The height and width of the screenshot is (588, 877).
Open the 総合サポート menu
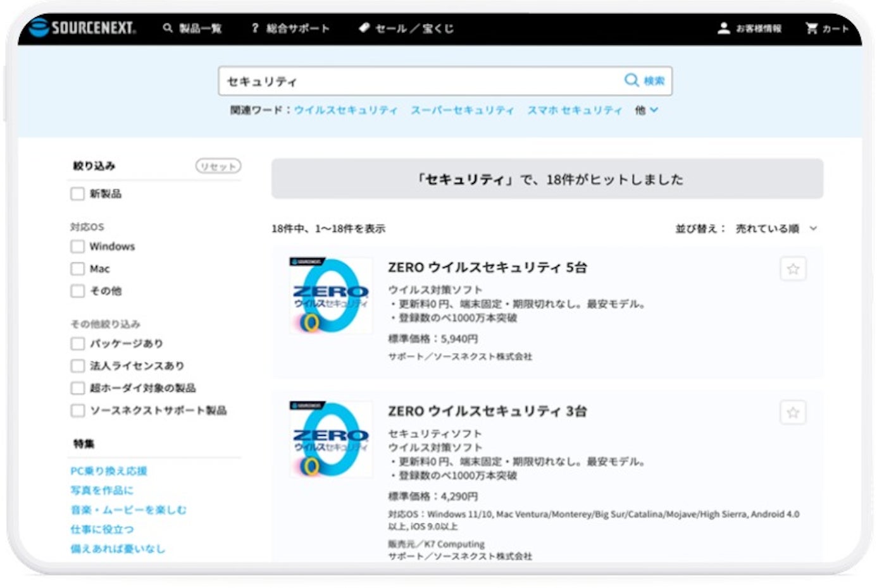click(x=297, y=28)
